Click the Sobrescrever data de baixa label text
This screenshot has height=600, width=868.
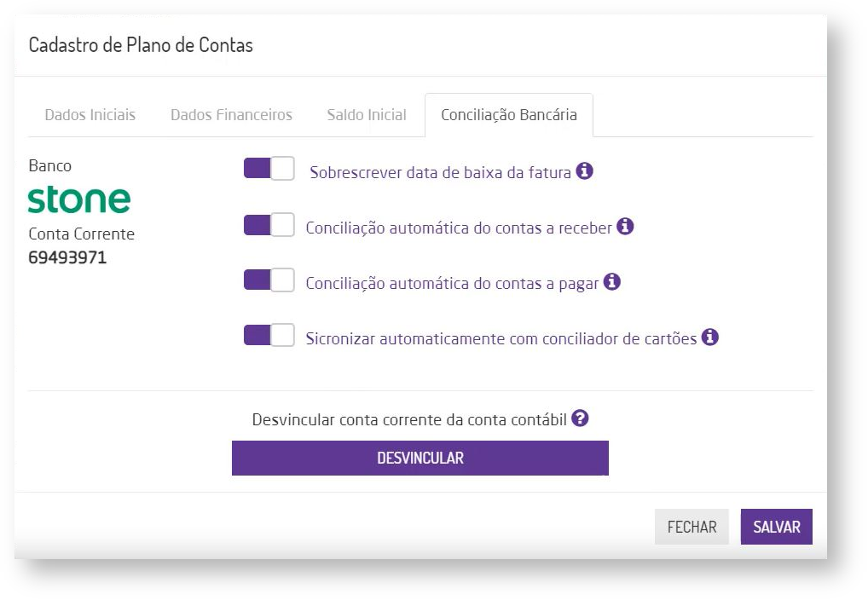point(440,172)
